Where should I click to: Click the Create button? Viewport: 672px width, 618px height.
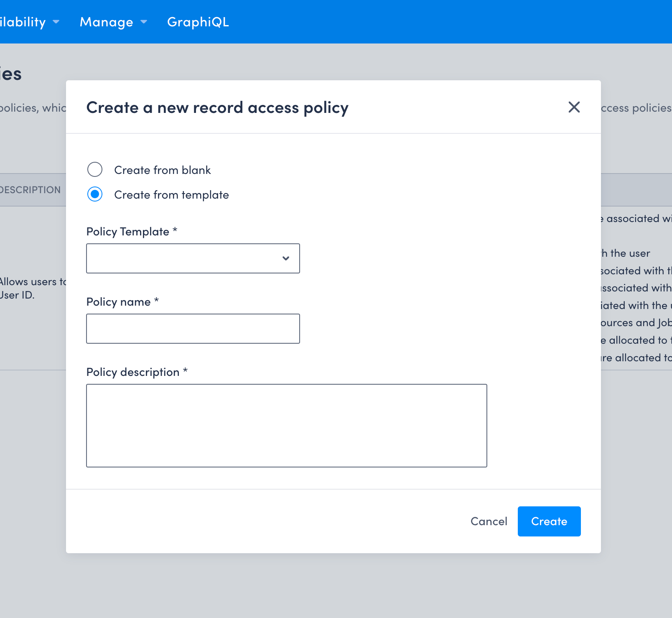[549, 521]
